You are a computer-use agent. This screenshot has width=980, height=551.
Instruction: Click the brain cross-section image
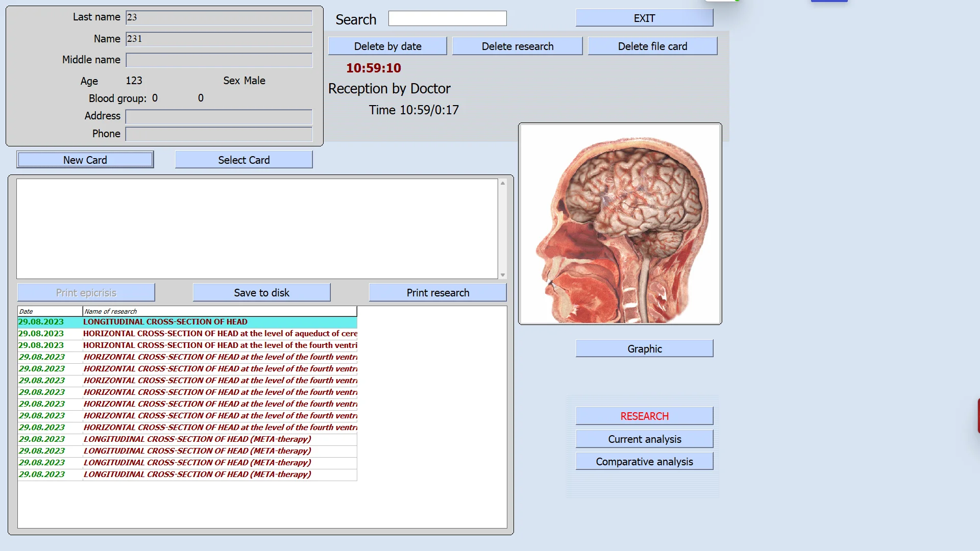coord(620,223)
